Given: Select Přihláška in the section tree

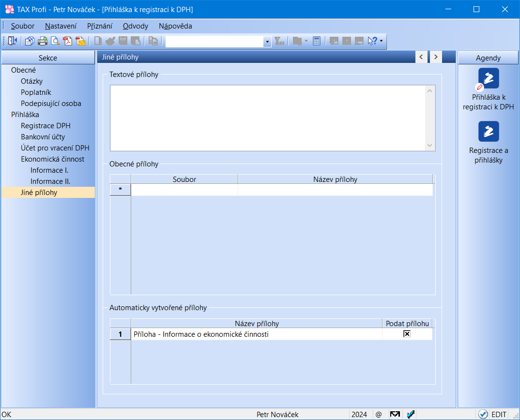Looking at the screenshot, I should coord(25,115).
